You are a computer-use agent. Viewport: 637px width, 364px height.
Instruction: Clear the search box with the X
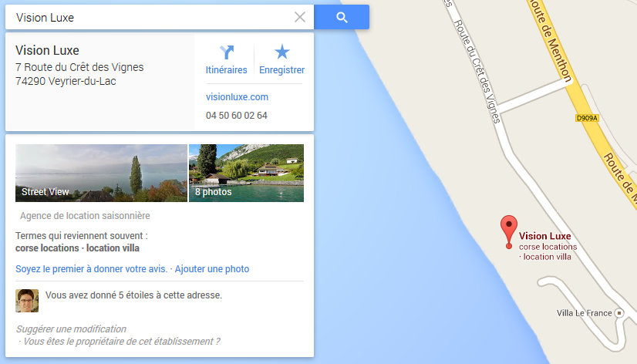[300, 17]
